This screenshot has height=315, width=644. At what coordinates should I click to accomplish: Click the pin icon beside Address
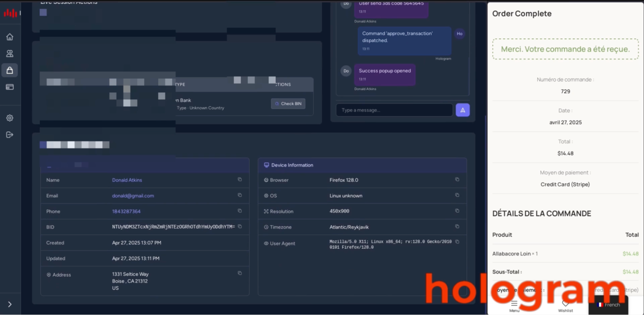coord(49,275)
